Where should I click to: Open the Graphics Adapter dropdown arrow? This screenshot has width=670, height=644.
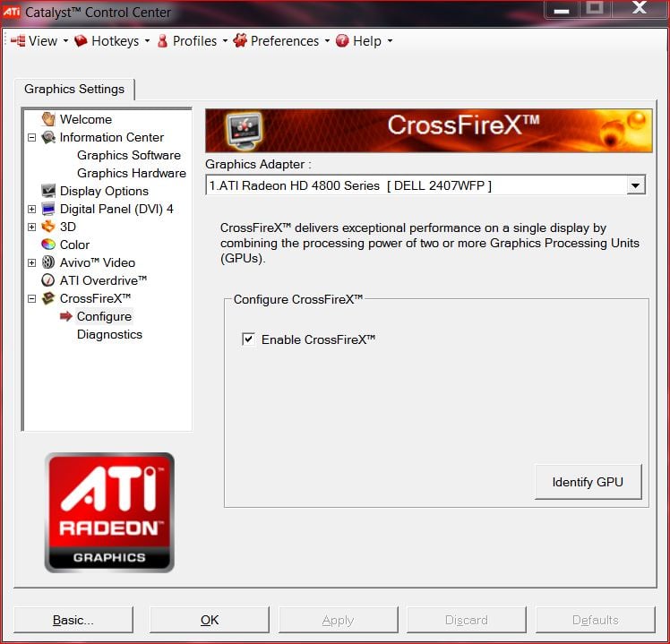pyautogui.click(x=636, y=185)
